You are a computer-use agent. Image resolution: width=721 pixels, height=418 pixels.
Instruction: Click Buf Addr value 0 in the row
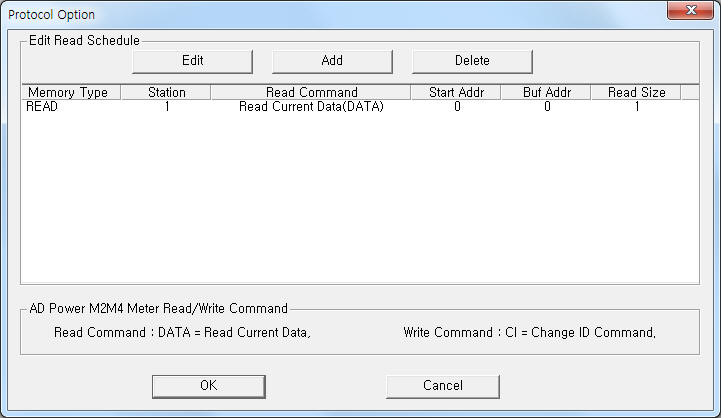(547, 107)
